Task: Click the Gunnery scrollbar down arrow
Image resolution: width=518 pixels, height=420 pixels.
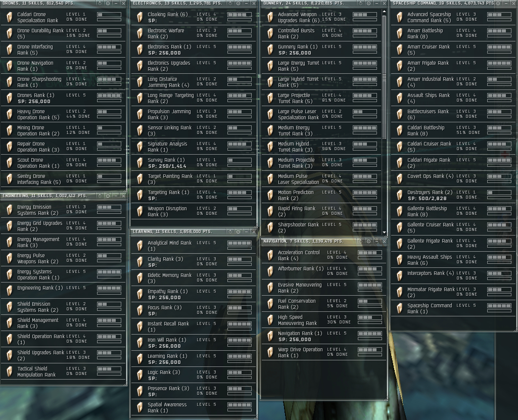Action: (x=384, y=232)
